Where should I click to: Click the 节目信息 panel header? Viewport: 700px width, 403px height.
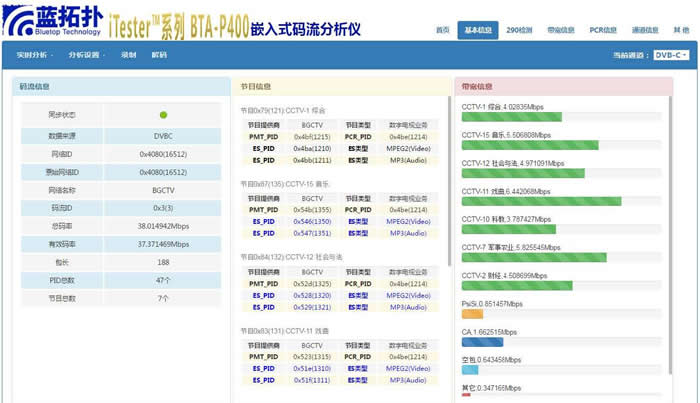point(342,87)
